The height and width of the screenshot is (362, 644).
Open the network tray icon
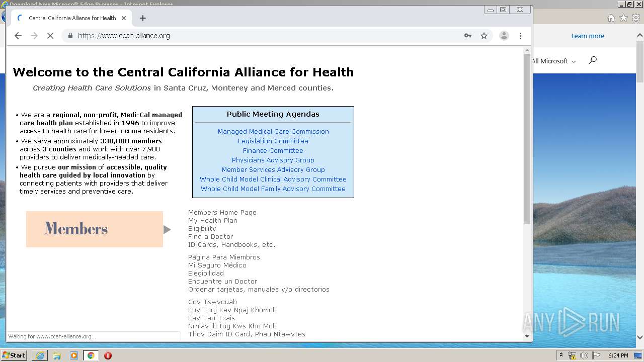572,355
